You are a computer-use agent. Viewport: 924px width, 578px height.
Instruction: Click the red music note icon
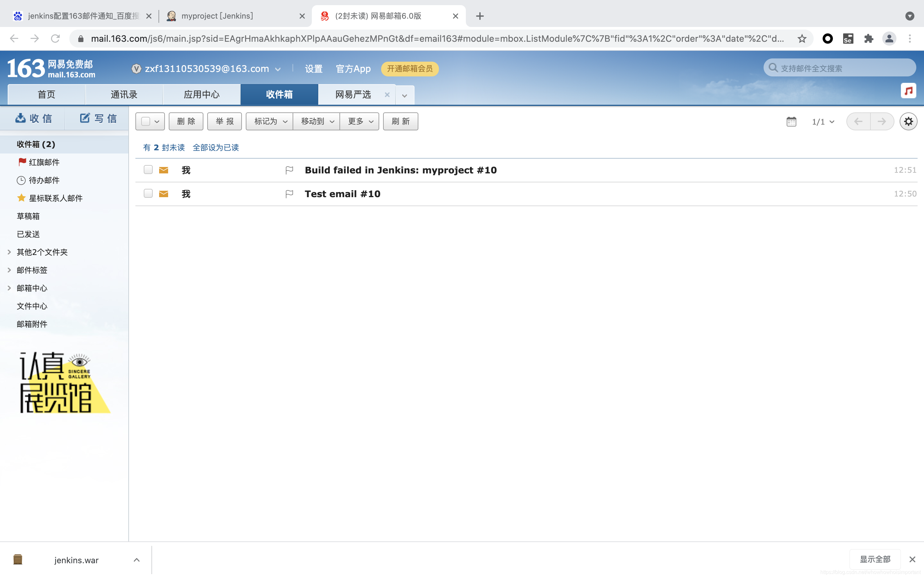[x=908, y=91]
